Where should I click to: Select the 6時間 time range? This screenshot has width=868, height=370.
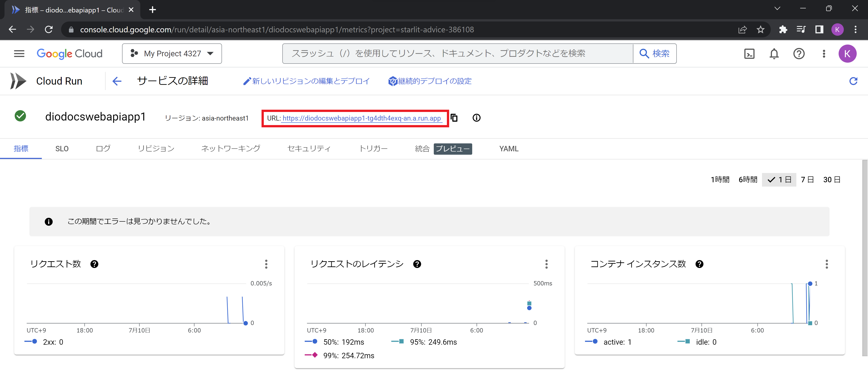(748, 180)
